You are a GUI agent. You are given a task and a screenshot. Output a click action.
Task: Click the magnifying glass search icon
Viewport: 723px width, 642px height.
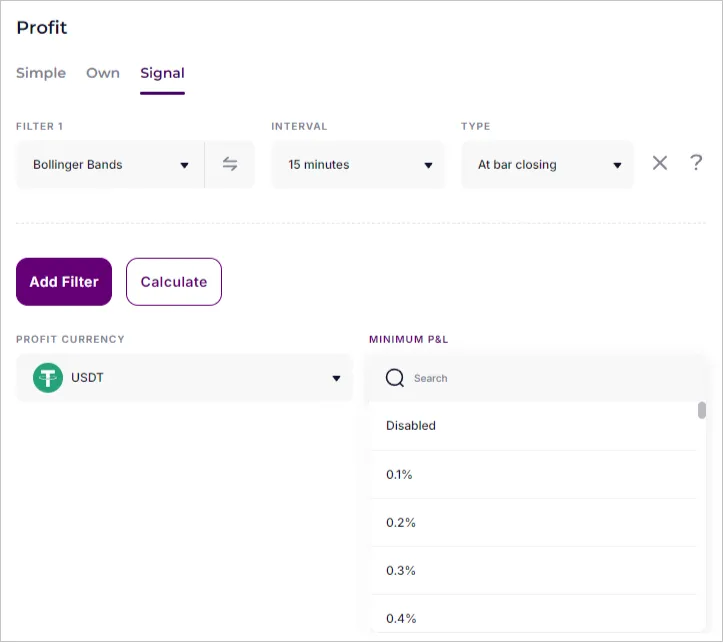(x=395, y=378)
